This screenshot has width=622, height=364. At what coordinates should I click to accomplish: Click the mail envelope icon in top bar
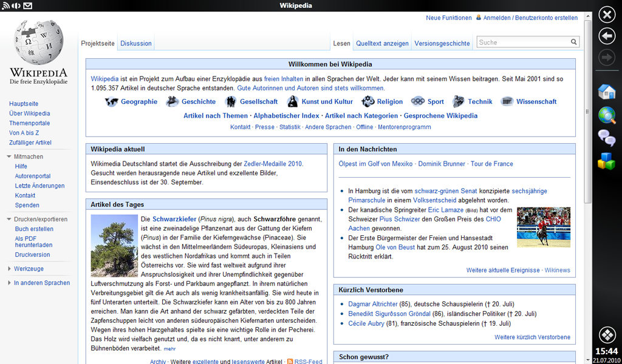click(28, 5)
